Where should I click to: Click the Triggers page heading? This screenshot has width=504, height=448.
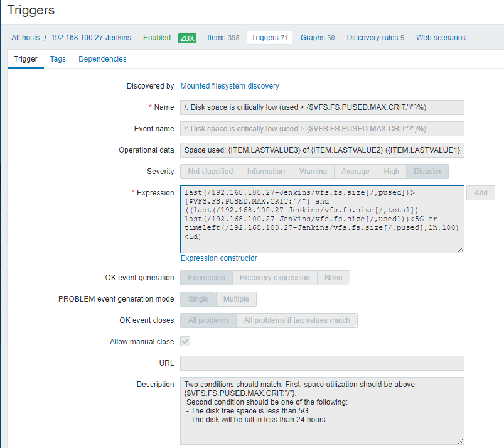[31, 10]
